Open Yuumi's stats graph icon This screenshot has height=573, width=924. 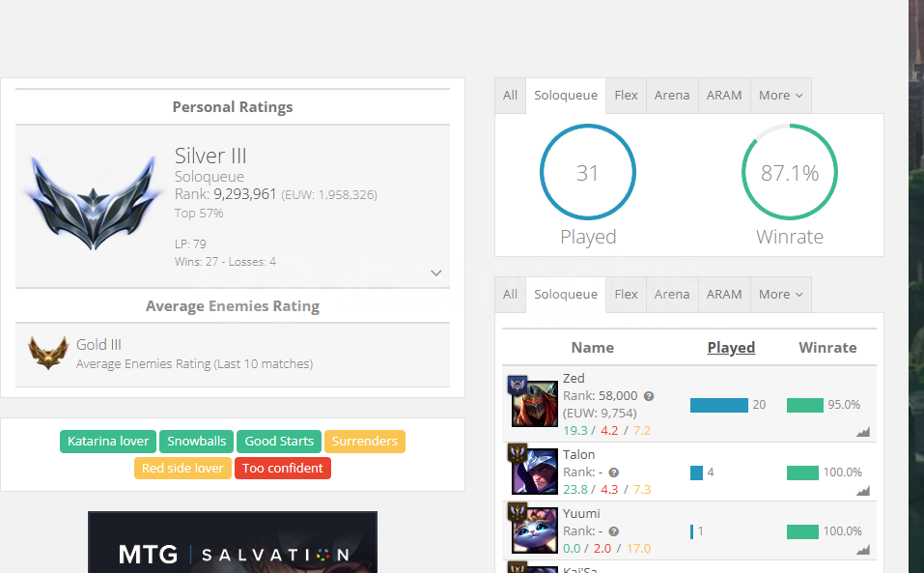[x=863, y=550]
